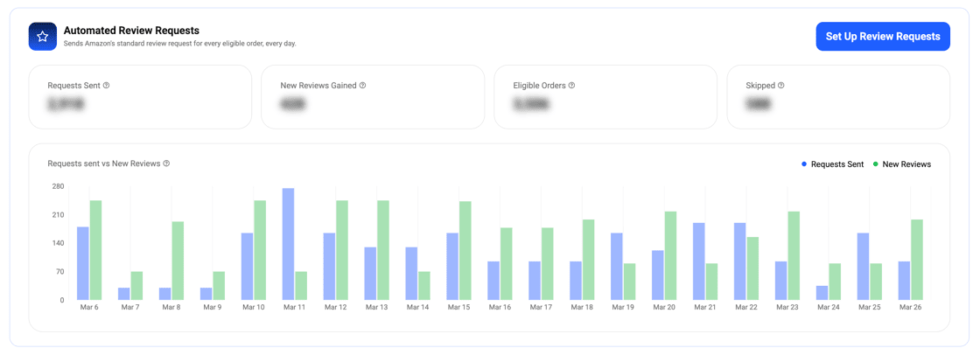Click the Mar 6 green New Reviews bar
Screen dimensions: 980x355
pos(95,250)
